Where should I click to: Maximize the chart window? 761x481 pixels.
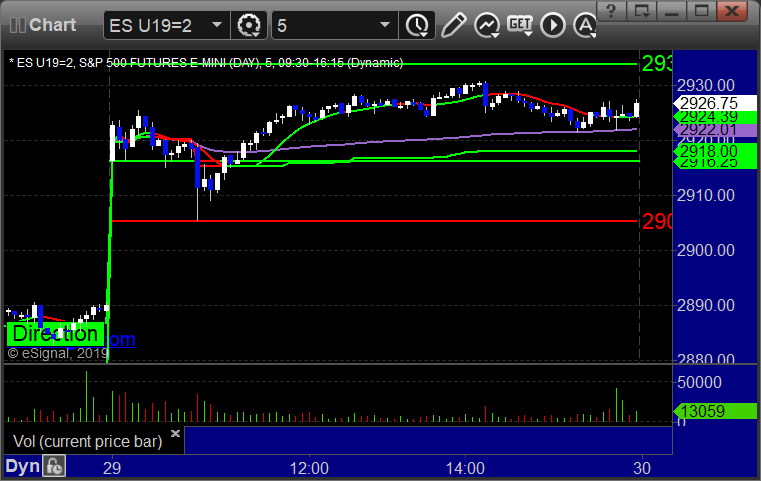pos(701,10)
